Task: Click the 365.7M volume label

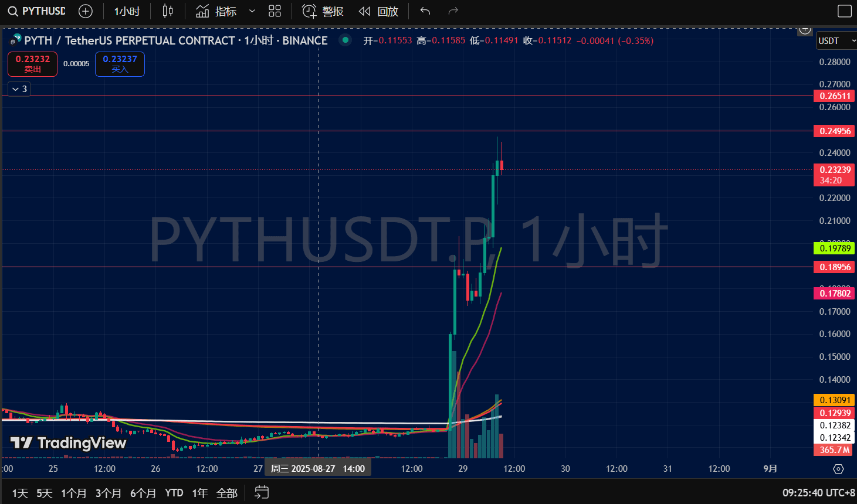Action: click(x=834, y=450)
